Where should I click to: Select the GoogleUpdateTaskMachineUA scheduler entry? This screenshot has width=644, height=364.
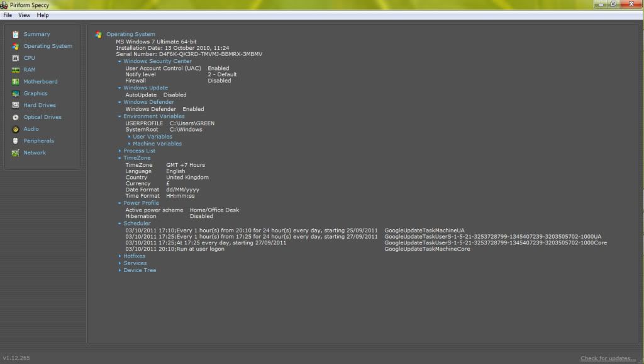point(295,230)
